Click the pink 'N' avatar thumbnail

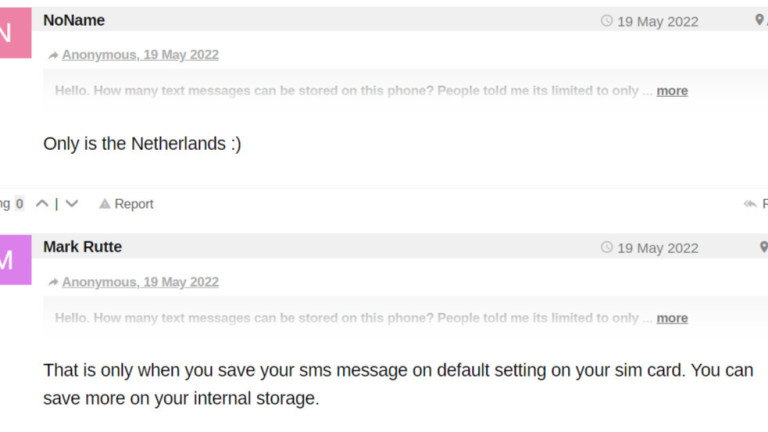14,32
